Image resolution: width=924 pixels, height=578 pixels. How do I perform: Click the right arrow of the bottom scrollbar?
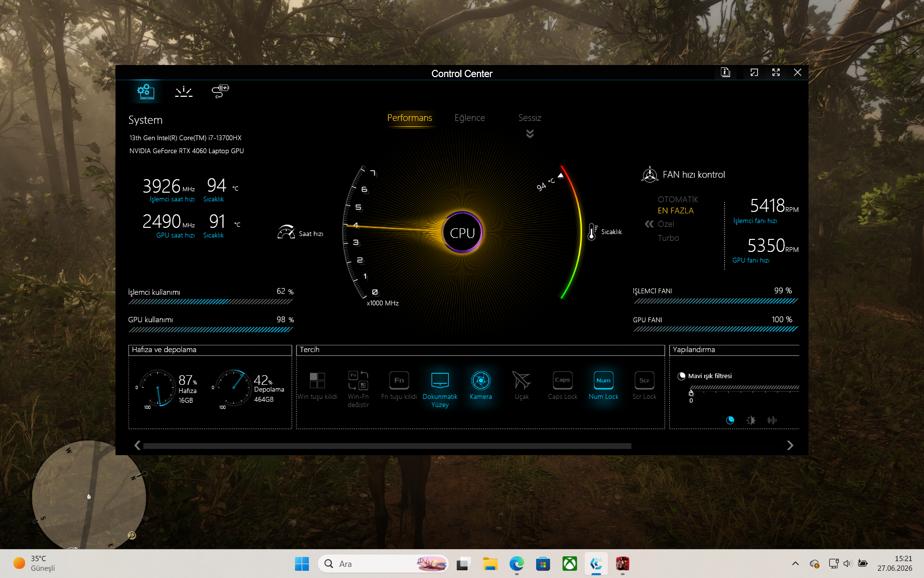790,446
